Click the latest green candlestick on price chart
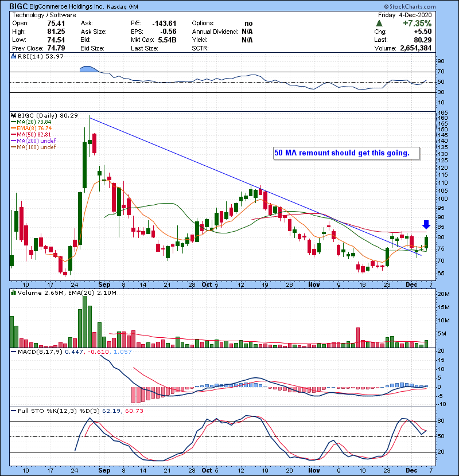This screenshot has width=459, height=476. [426, 243]
